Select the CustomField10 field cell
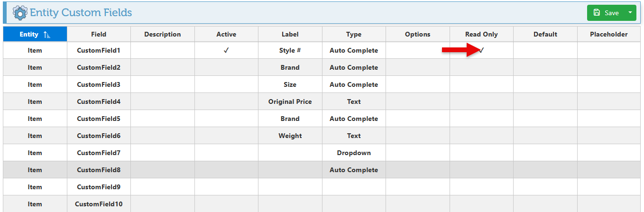The height and width of the screenshot is (212, 644). [x=99, y=204]
